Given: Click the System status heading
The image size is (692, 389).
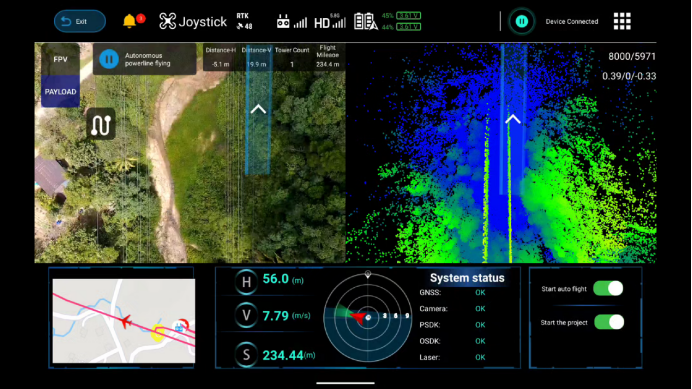Looking at the screenshot, I should [x=467, y=278].
